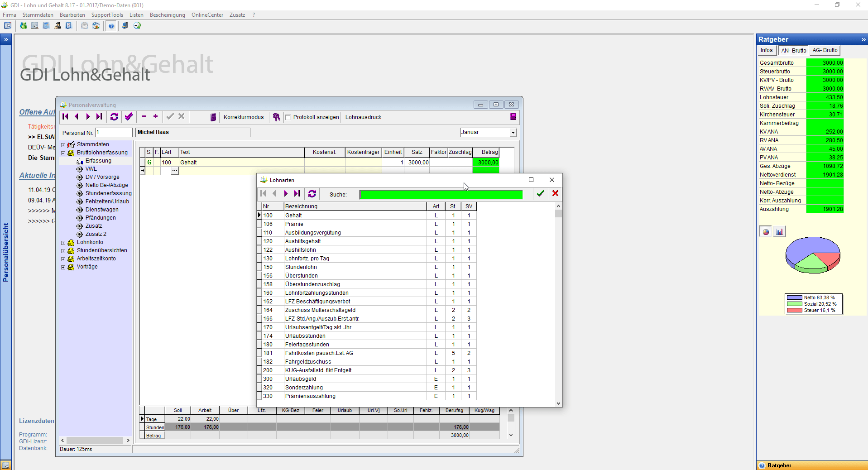Switch to the AG-Brutto tab
Image resolution: width=868 pixels, height=470 pixels.
pos(825,50)
